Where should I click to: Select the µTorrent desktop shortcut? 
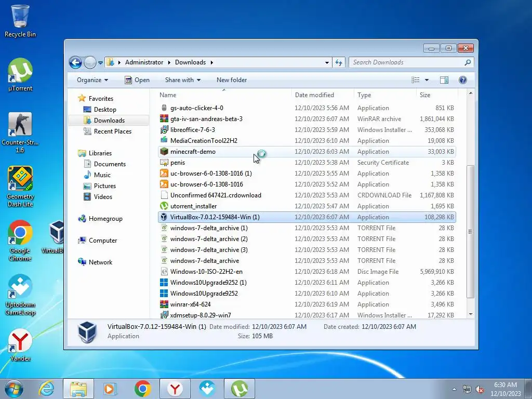tap(20, 75)
